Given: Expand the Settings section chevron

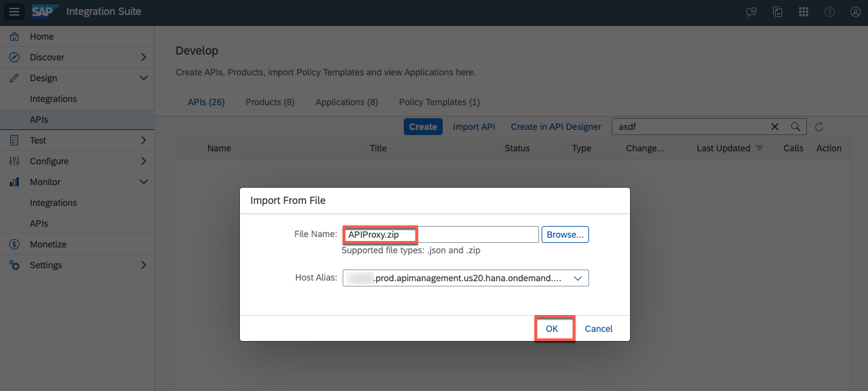Looking at the screenshot, I should point(144,265).
